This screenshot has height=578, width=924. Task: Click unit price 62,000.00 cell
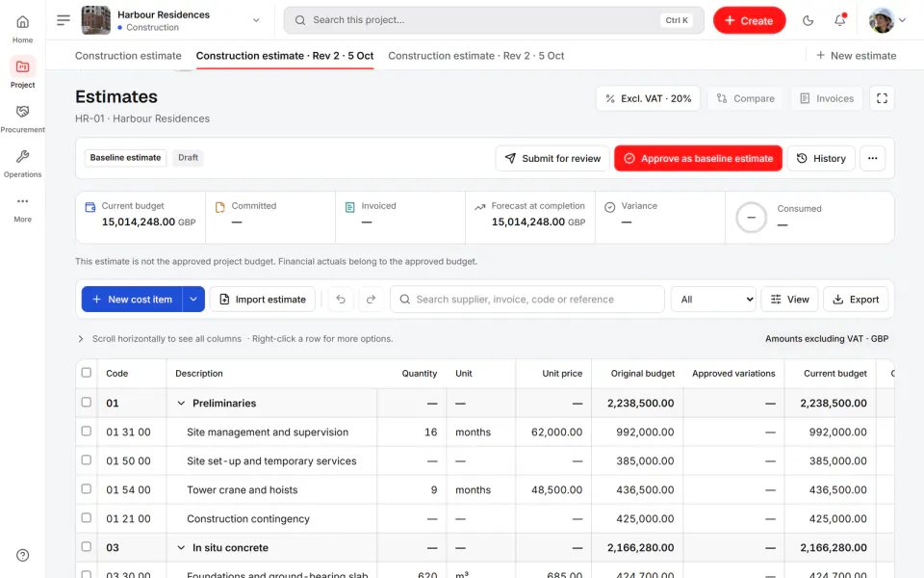pyautogui.click(x=554, y=432)
